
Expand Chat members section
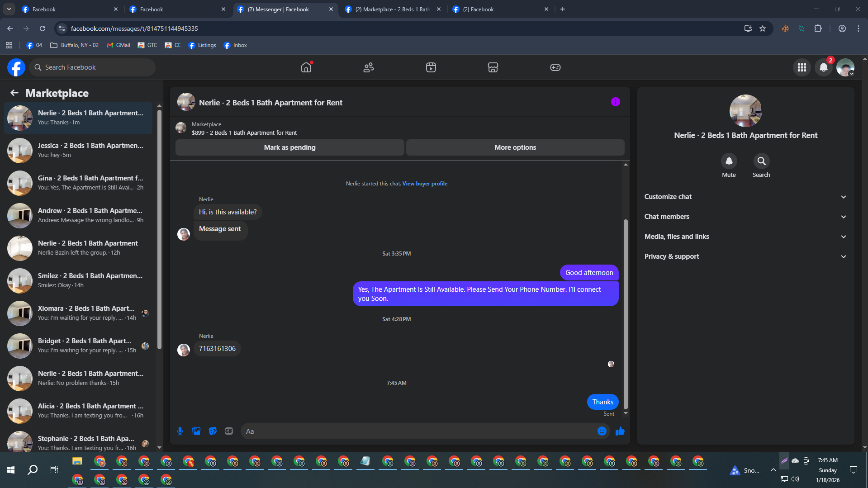745,217
